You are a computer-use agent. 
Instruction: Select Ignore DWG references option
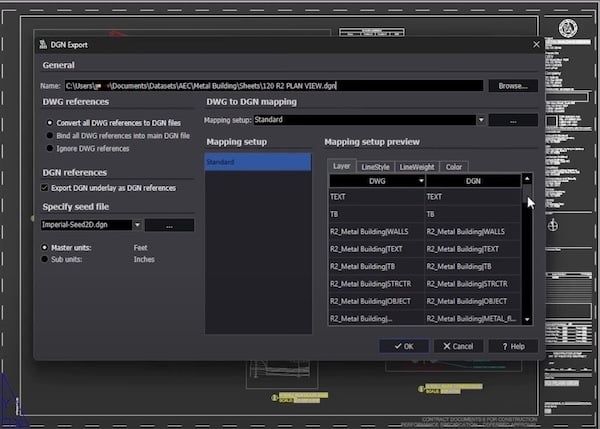pyautogui.click(x=47, y=148)
